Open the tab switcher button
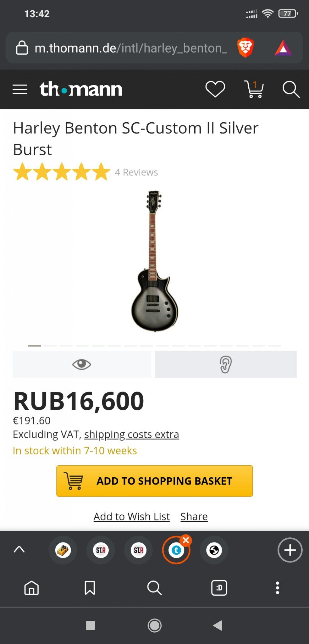This screenshot has width=309, height=644. pos(219,588)
